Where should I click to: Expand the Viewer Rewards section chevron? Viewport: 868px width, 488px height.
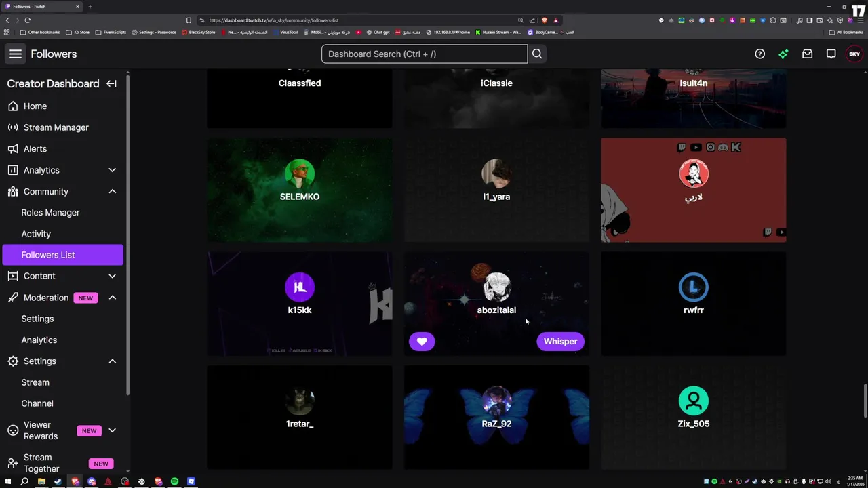(113, 430)
